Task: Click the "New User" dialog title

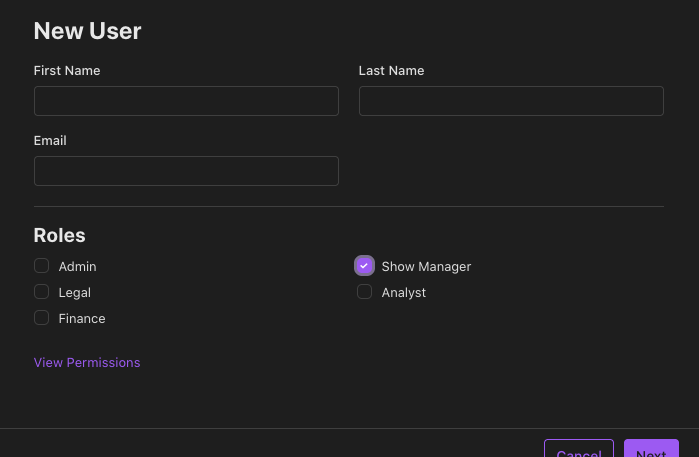Action: [87, 31]
